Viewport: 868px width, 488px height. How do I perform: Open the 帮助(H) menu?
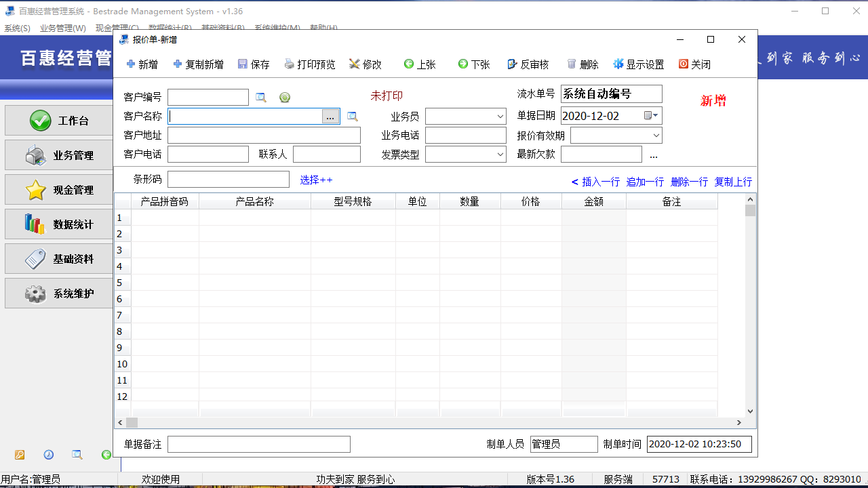tap(322, 28)
